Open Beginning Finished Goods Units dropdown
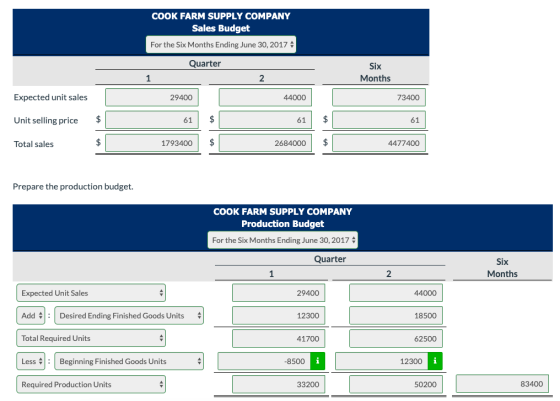The width and height of the screenshot is (560, 401). [129, 361]
